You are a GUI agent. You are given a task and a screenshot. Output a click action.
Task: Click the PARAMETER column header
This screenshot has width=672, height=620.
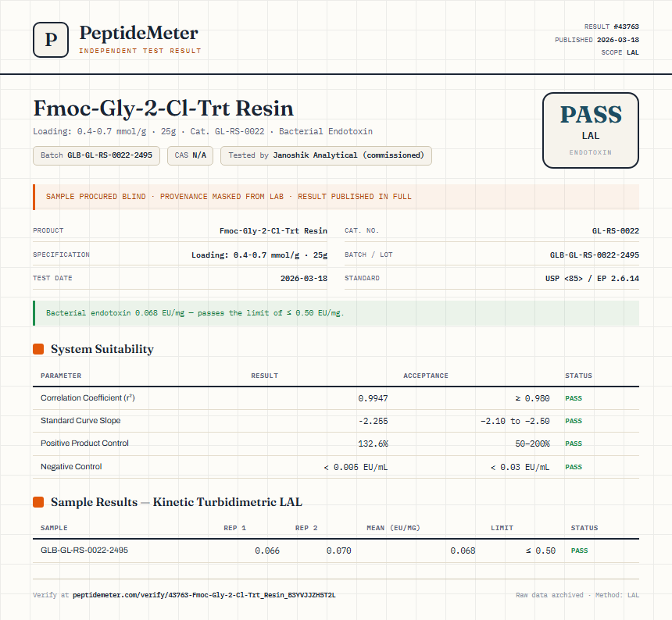coord(61,376)
